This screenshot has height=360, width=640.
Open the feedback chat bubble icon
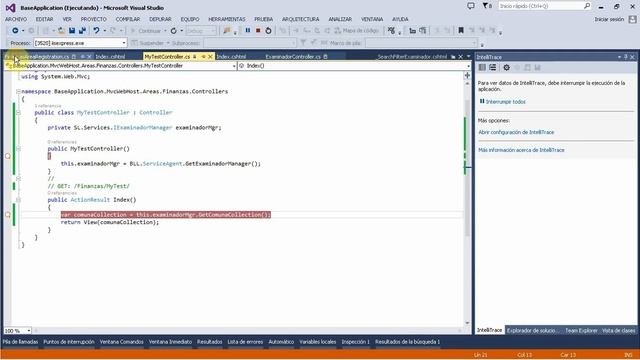coord(471,6)
